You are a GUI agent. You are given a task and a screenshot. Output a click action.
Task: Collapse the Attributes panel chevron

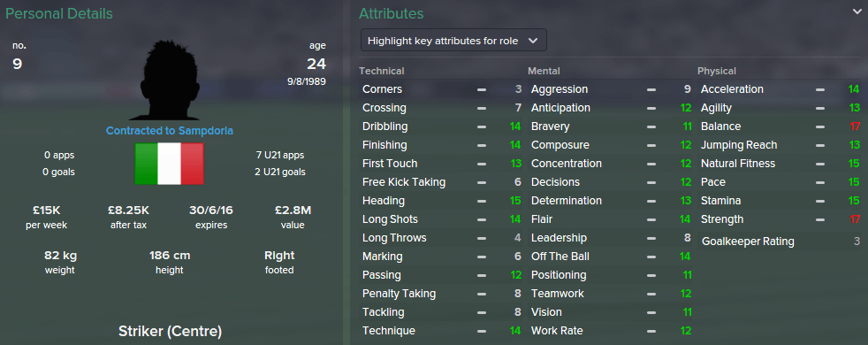857,12
